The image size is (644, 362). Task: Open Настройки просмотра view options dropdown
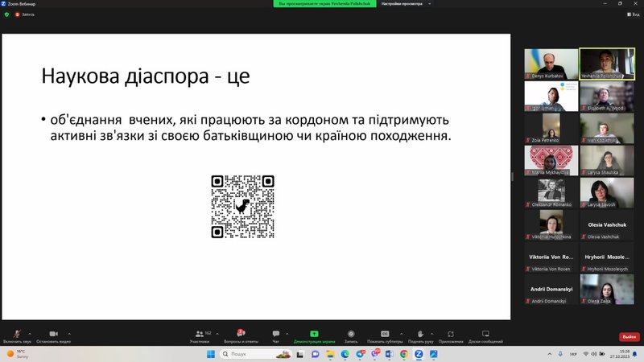click(406, 4)
